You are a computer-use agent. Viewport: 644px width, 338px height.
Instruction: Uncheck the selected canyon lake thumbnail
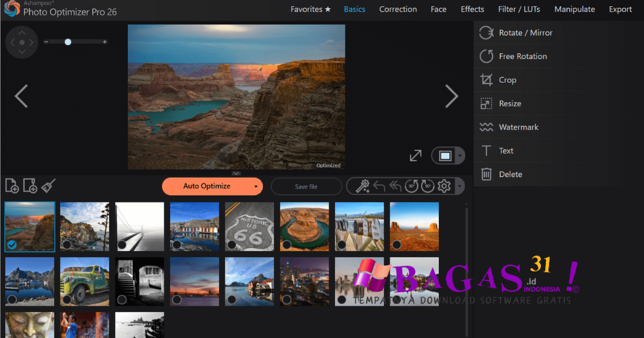pos(12,245)
